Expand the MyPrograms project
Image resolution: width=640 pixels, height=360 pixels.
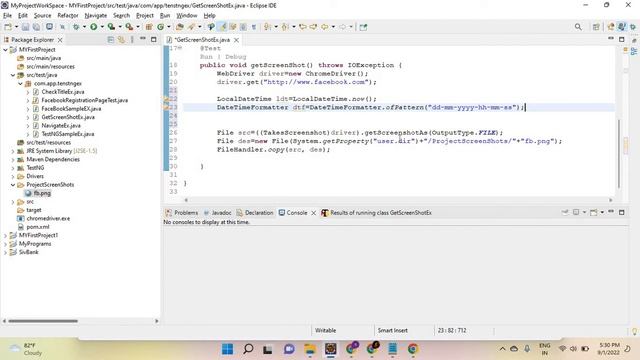tap(5, 244)
